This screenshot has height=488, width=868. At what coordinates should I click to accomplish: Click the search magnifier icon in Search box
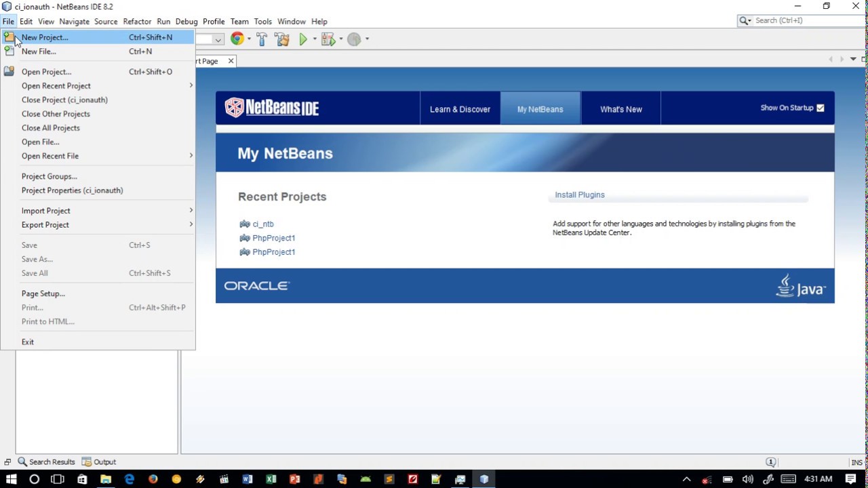744,21
